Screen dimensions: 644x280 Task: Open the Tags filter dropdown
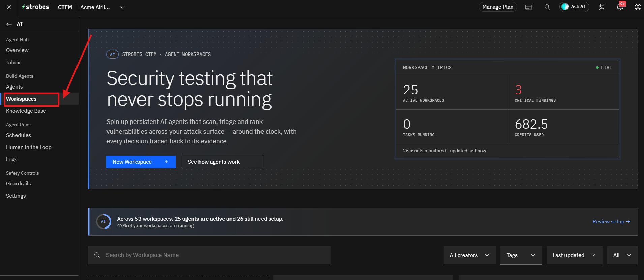point(521,255)
